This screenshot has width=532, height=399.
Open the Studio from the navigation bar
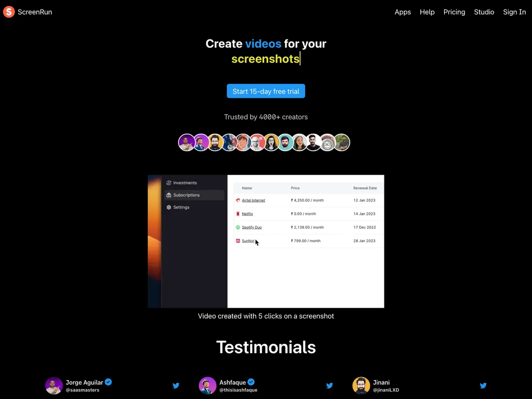click(x=484, y=11)
